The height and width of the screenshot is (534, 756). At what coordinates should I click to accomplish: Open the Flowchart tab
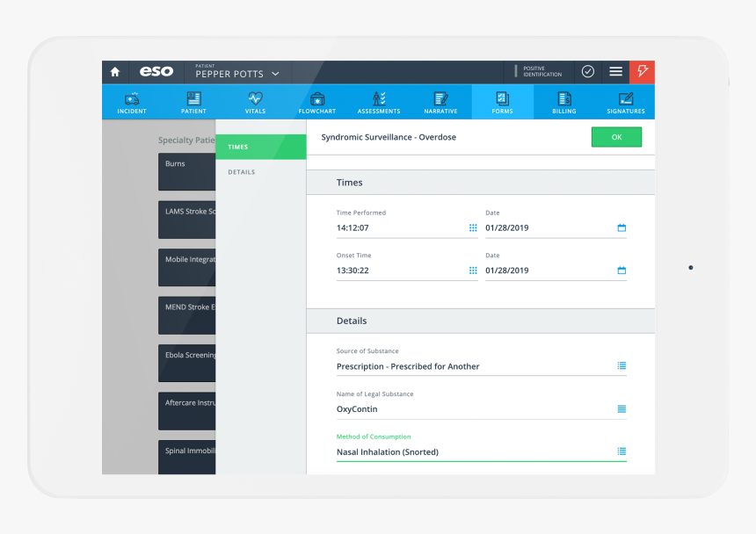click(316, 103)
